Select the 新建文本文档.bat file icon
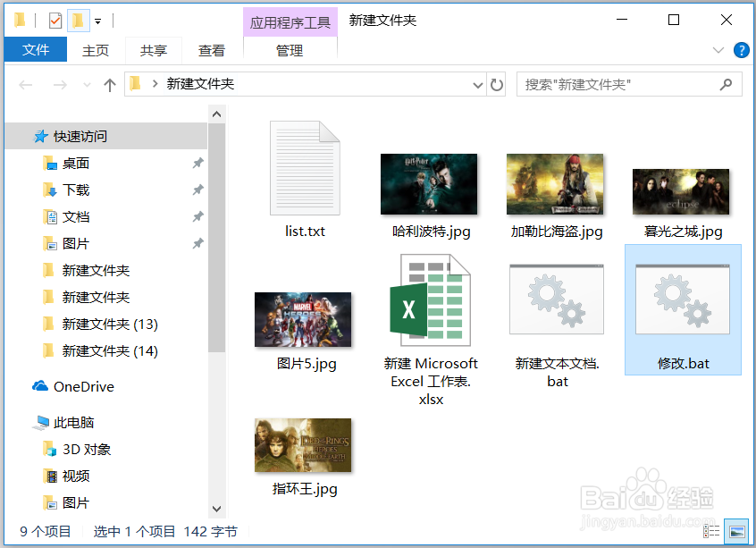 click(x=557, y=299)
